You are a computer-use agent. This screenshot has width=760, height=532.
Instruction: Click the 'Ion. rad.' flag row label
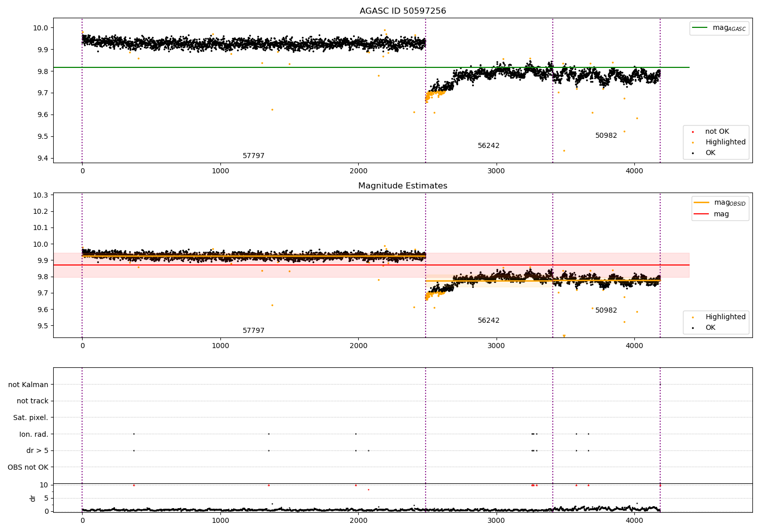34,435
